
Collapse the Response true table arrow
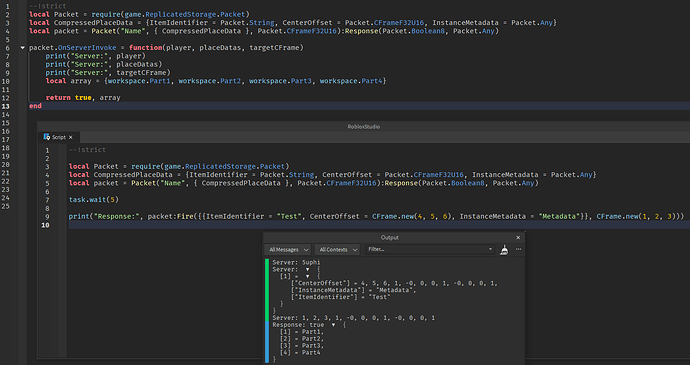(333, 325)
